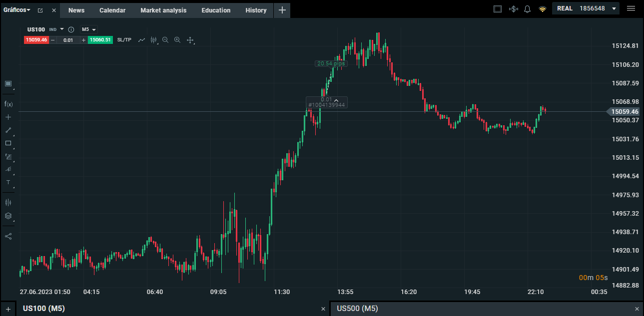Expand the US100 instrument dropdown arrow
Image resolution: width=644 pixels, height=316 pixels.
tap(62, 29)
